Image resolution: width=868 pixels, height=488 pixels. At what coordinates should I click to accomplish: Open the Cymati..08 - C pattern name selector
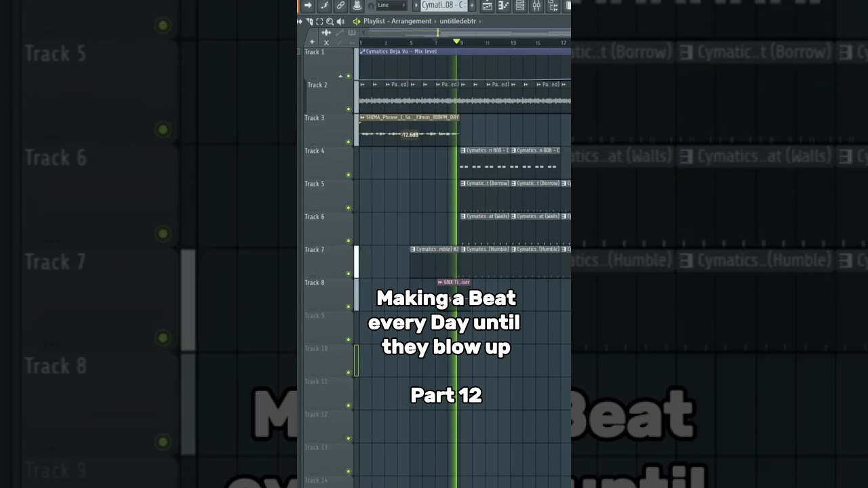[x=443, y=5]
